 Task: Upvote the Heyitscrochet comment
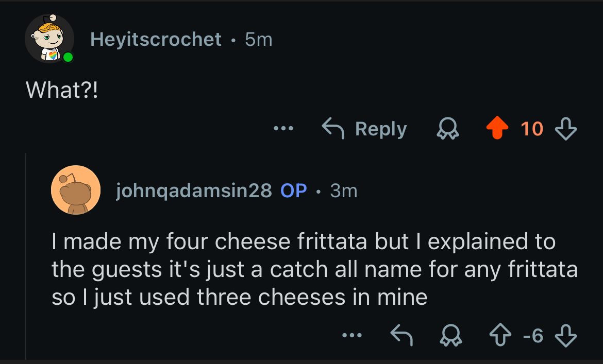point(497,129)
